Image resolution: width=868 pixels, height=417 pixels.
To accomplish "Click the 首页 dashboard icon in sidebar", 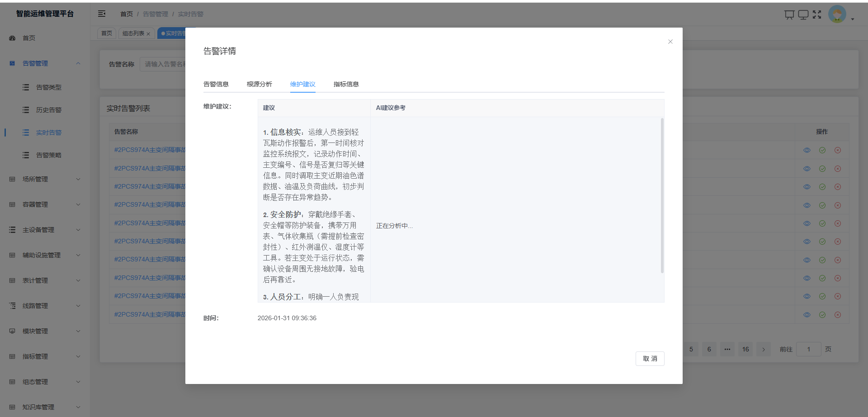I will click(x=12, y=38).
